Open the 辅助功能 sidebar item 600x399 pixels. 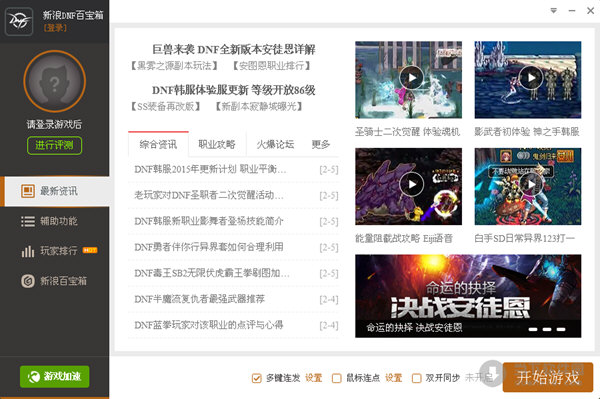pyautogui.click(x=55, y=221)
